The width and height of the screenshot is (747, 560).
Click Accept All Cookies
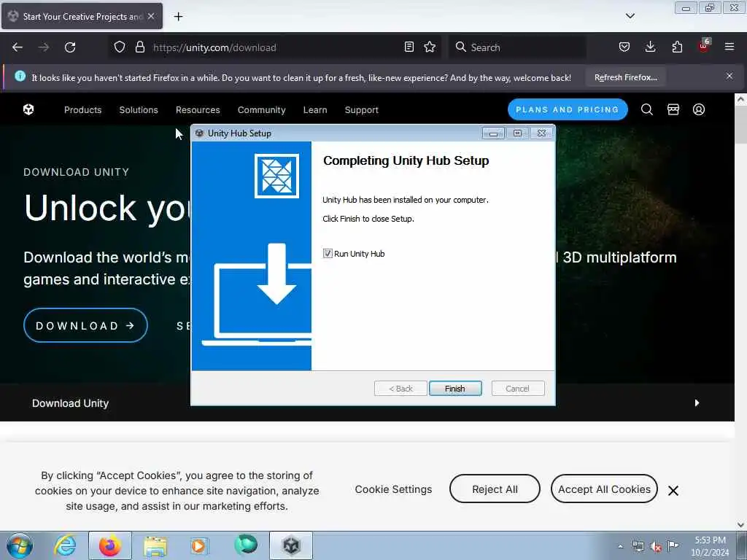pyautogui.click(x=604, y=489)
